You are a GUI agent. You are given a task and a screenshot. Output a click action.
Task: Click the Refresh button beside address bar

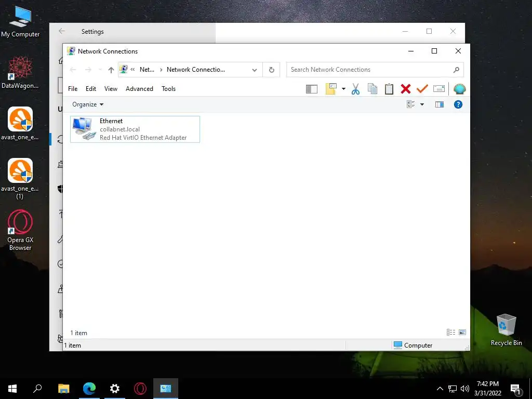271,70
